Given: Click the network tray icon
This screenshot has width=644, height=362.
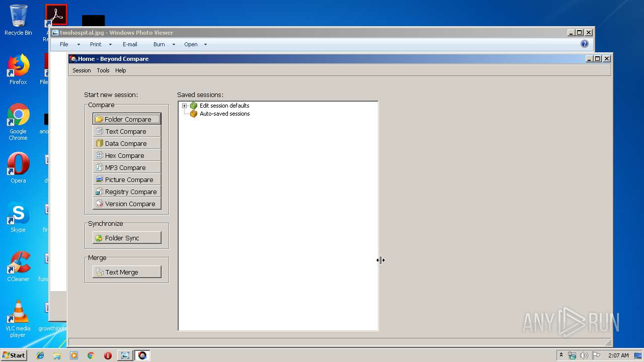Looking at the screenshot, I should (x=572, y=355).
